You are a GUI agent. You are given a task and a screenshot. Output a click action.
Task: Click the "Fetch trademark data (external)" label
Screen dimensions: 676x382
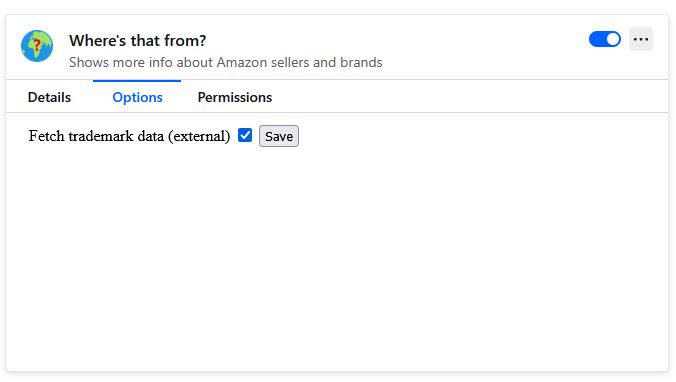pos(129,136)
